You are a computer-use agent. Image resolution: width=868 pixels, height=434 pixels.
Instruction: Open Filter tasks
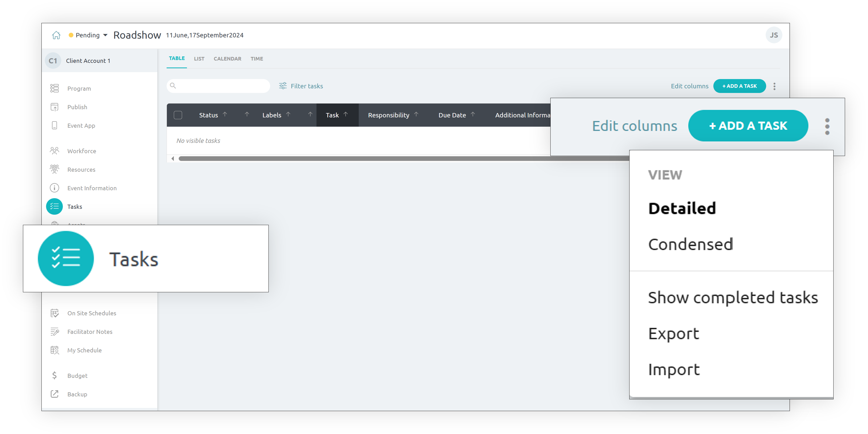click(x=301, y=86)
